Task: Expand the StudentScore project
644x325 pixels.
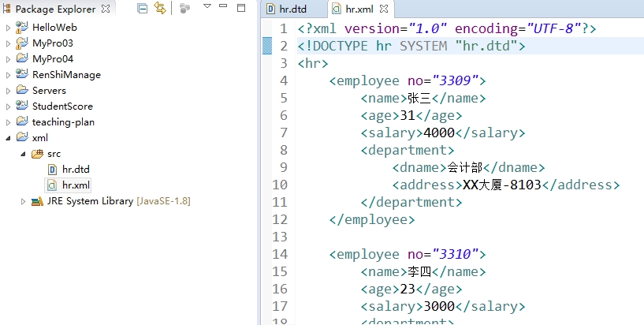Action: click(8, 106)
